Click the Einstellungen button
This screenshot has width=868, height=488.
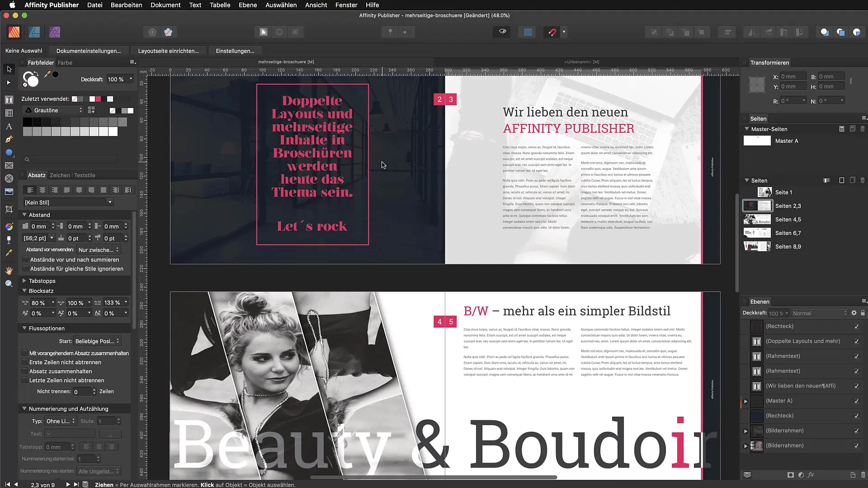[235, 51]
